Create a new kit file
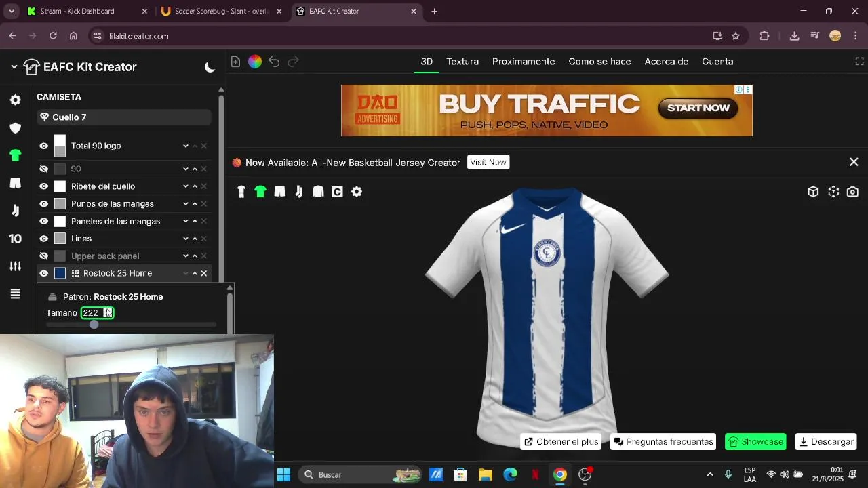The width and height of the screenshot is (868, 488). (235, 62)
